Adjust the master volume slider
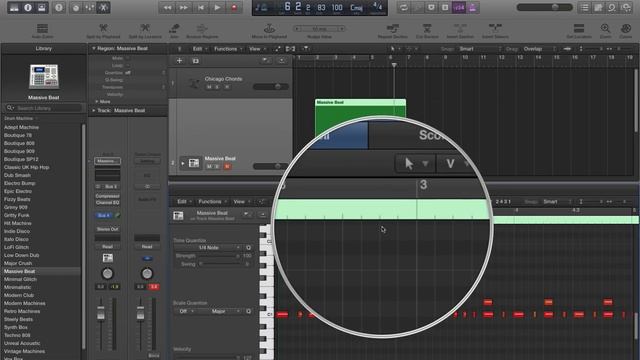This screenshot has height=360, width=640. (544, 7)
